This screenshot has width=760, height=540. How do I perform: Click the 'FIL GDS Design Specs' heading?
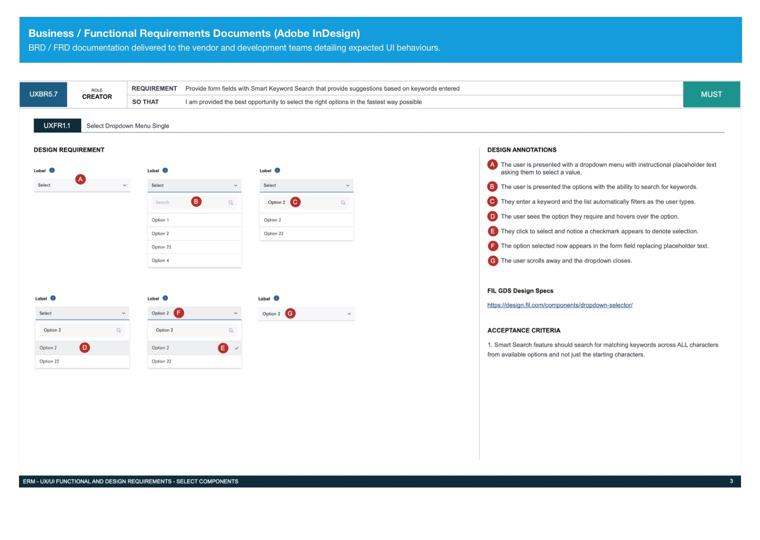coord(520,291)
